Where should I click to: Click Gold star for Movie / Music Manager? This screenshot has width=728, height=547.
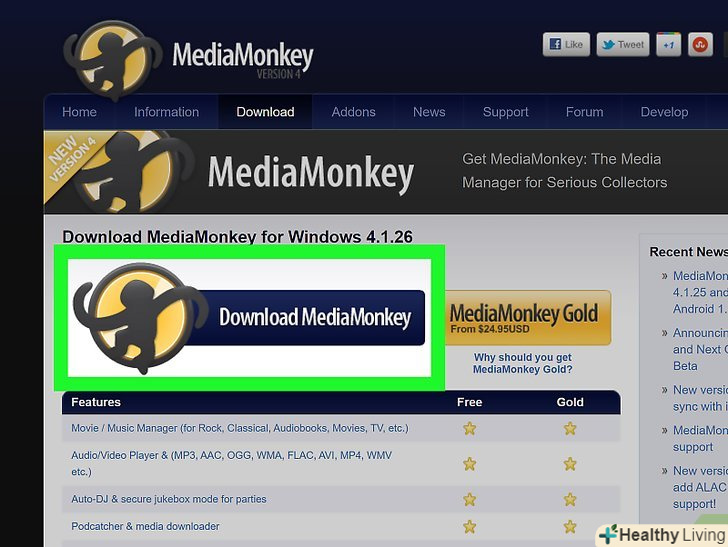[x=570, y=428]
